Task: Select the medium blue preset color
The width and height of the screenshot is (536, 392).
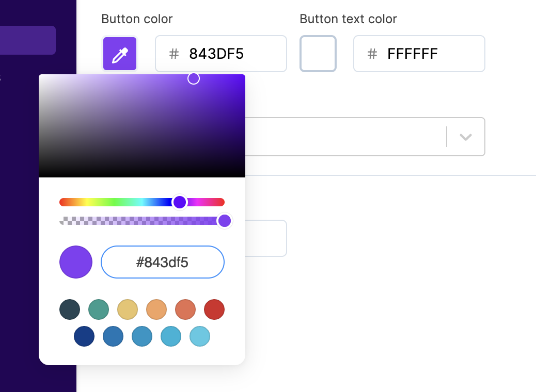Action: 113,336
